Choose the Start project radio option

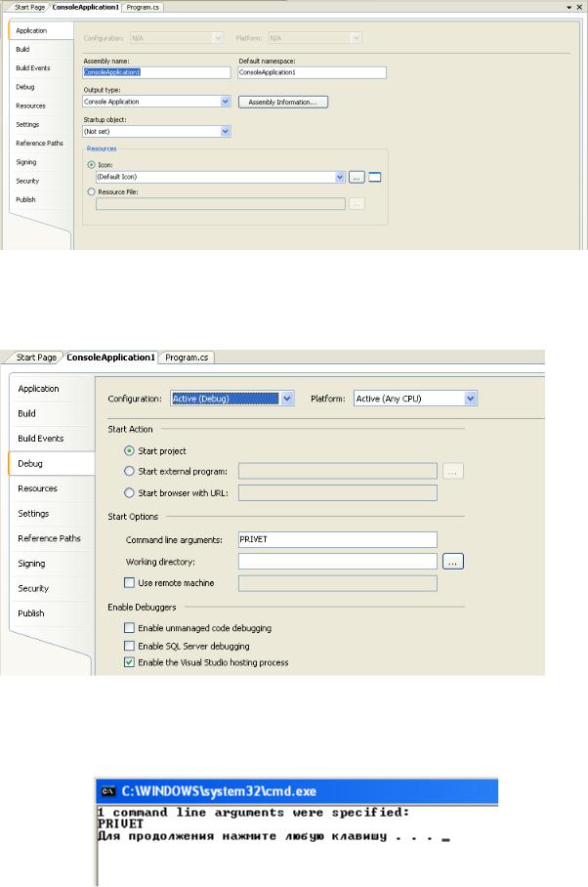[x=129, y=451]
